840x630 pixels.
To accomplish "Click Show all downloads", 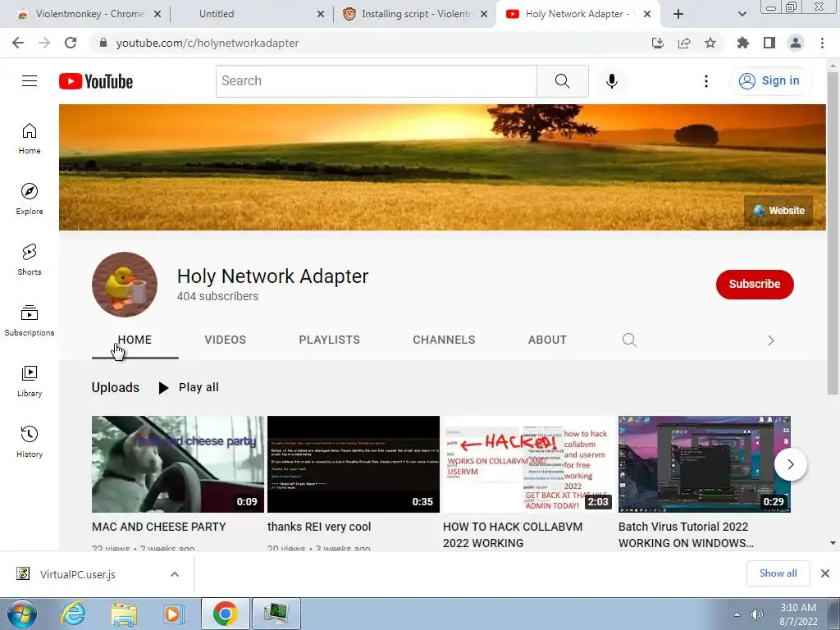I will click(778, 573).
